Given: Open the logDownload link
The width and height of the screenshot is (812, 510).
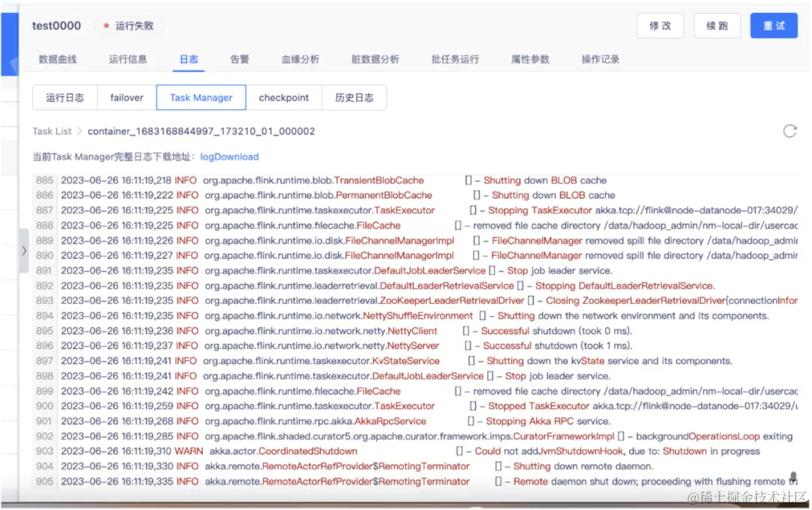Looking at the screenshot, I should tap(229, 156).
